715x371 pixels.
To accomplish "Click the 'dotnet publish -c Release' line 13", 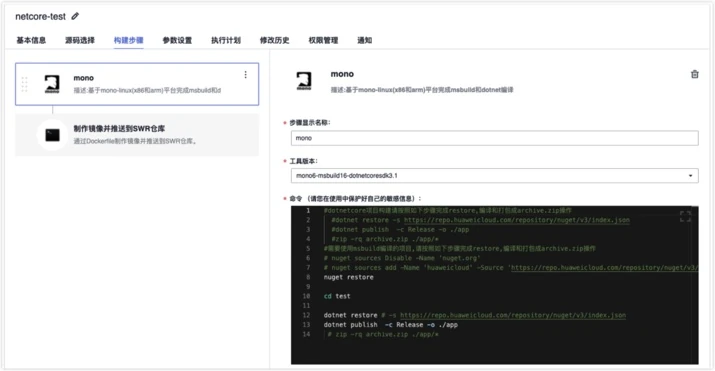I will 390,325.
